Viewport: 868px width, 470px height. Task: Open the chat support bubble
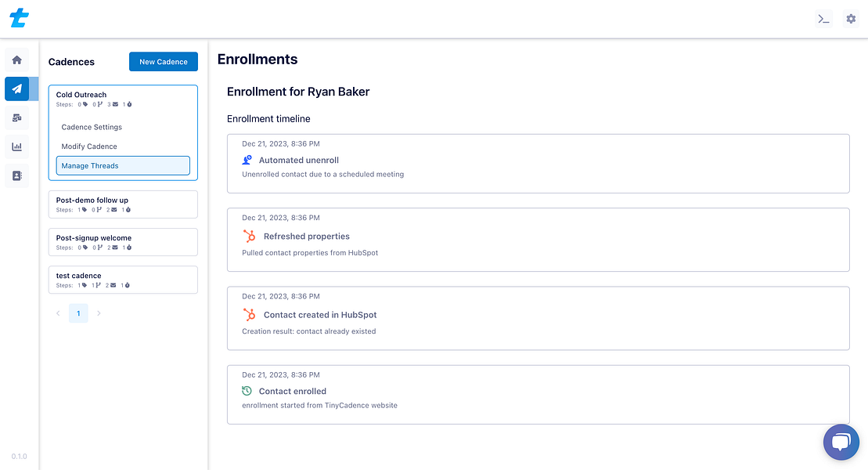click(x=841, y=443)
